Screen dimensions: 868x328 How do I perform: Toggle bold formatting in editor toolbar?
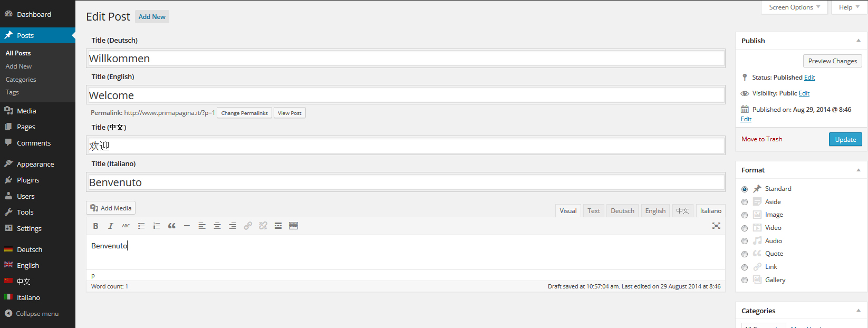[x=95, y=226]
